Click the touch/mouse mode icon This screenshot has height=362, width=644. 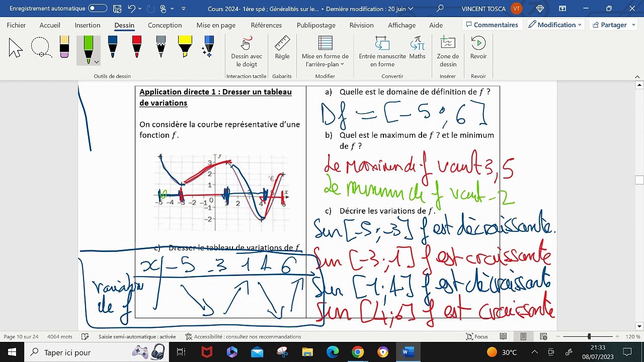point(164,9)
